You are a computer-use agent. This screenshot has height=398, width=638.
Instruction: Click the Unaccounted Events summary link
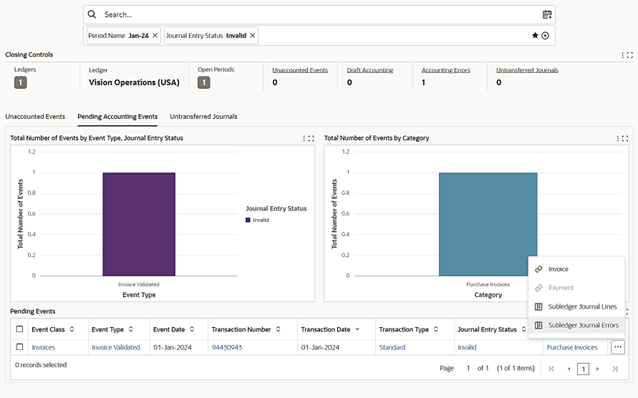pos(300,70)
